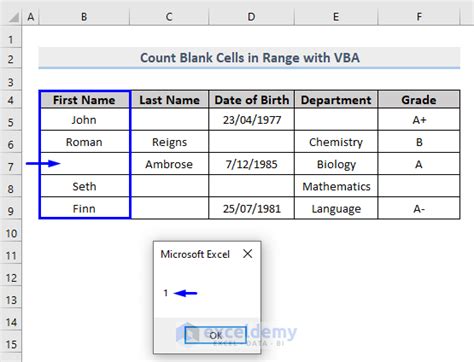This screenshot has height=362, width=474.
Task: Select row 4 header
Action: click(11, 100)
